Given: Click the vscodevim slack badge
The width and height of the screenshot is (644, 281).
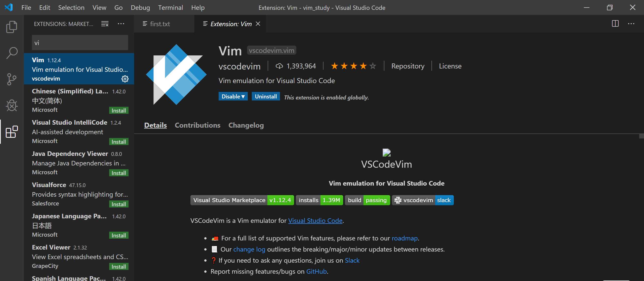Looking at the screenshot, I should point(423,200).
